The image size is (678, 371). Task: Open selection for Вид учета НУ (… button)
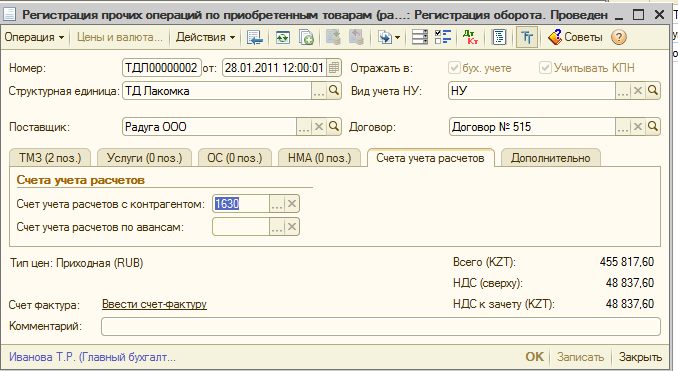pos(623,91)
